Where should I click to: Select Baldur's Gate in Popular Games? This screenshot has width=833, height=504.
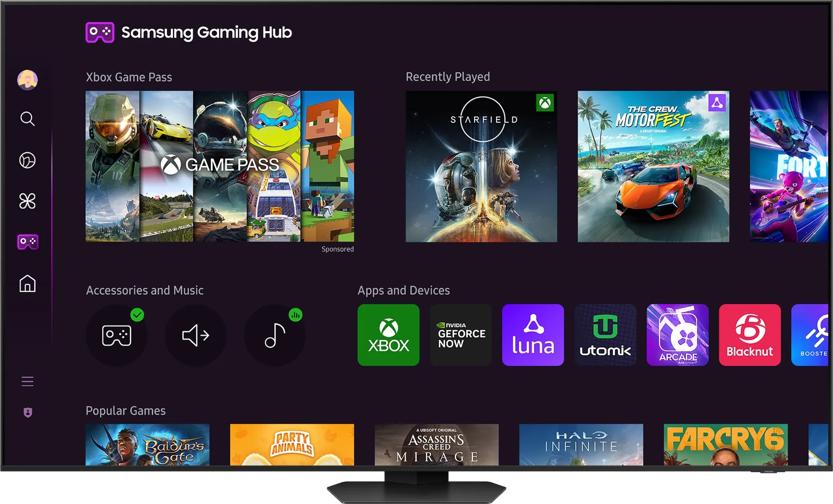(x=148, y=444)
